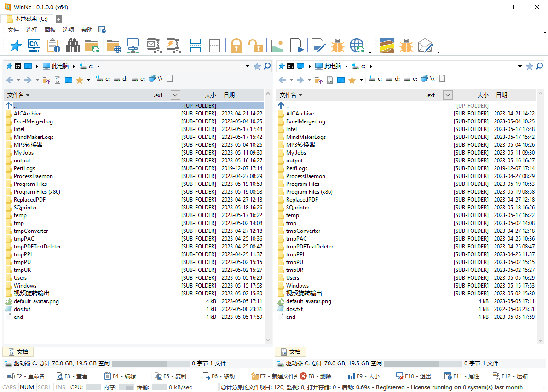Click the envelope with pencil icon
Screen dimensions: 548x392
coord(425,46)
